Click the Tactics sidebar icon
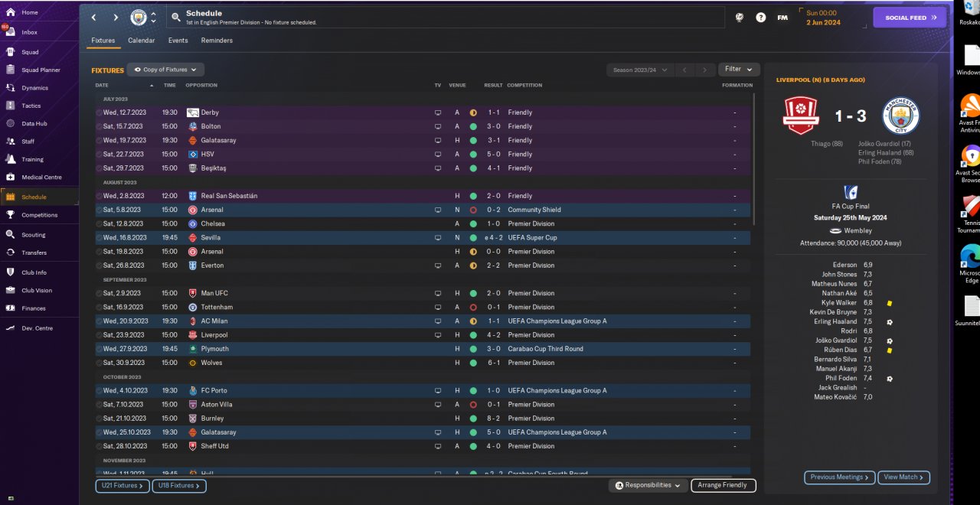The image size is (980, 505). coord(11,106)
